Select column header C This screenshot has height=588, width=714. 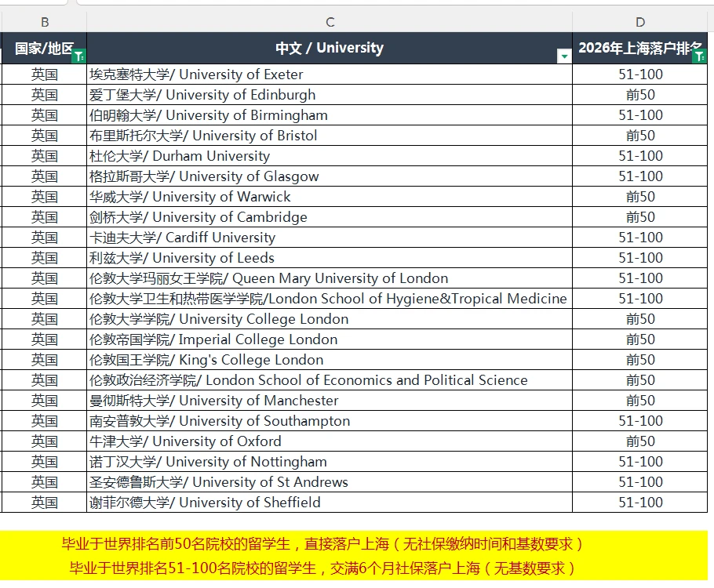pos(330,23)
